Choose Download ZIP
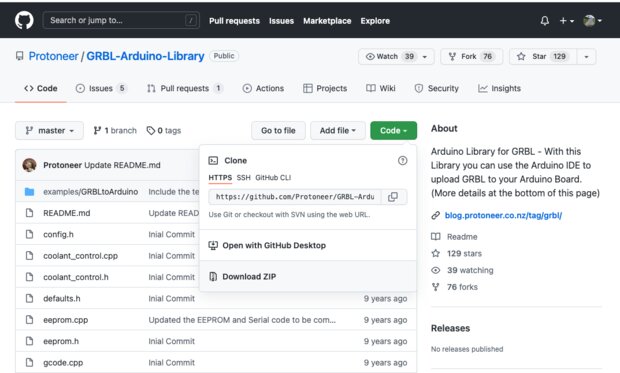This screenshot has width=620, height=373. tap(308, 276)
